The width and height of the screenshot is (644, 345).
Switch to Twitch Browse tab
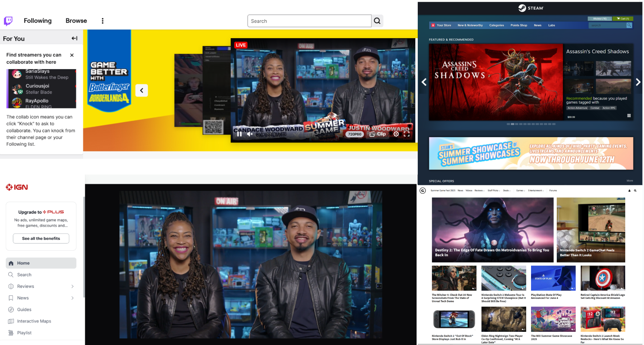point(76,21)
